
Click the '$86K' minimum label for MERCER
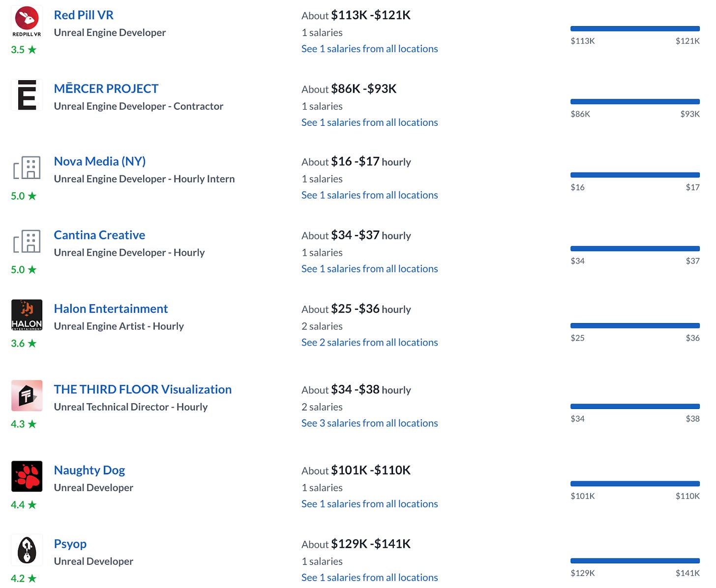580,114
